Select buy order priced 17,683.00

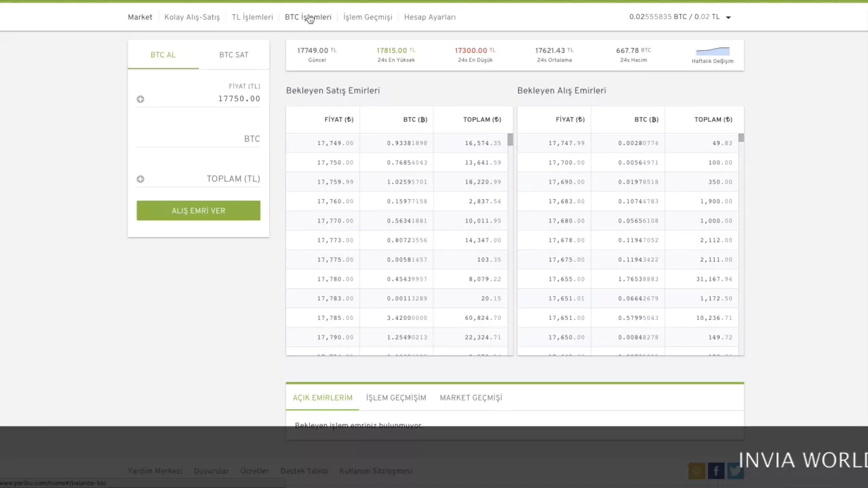coord(628,201)
